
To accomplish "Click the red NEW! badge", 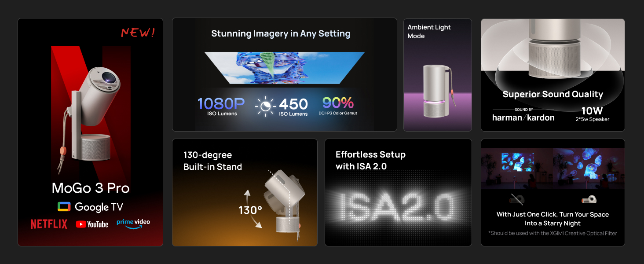I will (x=138, y=33).
